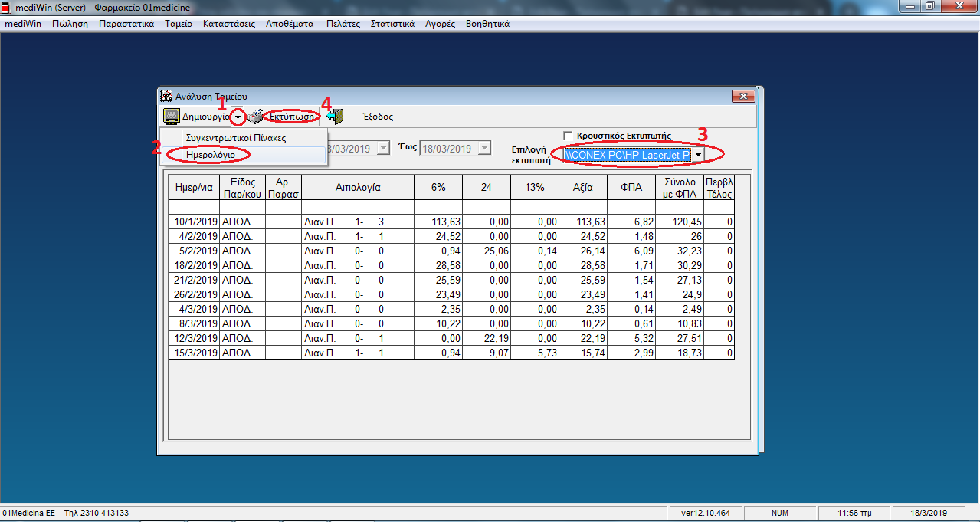Click the Είδος Παρ/κου column header

[x=242, y=187]
